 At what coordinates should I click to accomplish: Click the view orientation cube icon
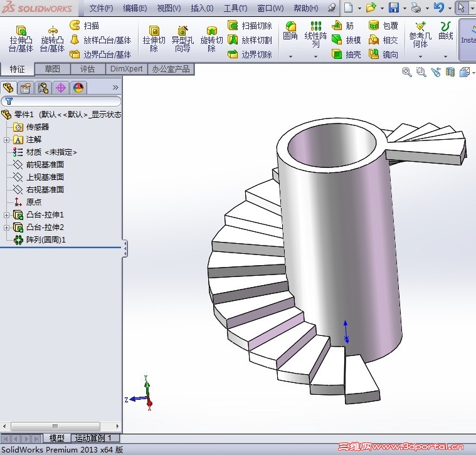tap(465, 72)
